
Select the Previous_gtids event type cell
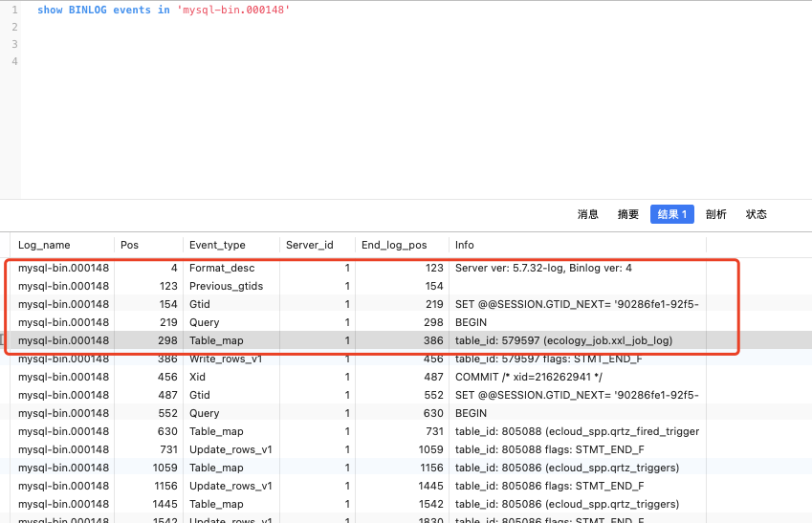(226, 286)
